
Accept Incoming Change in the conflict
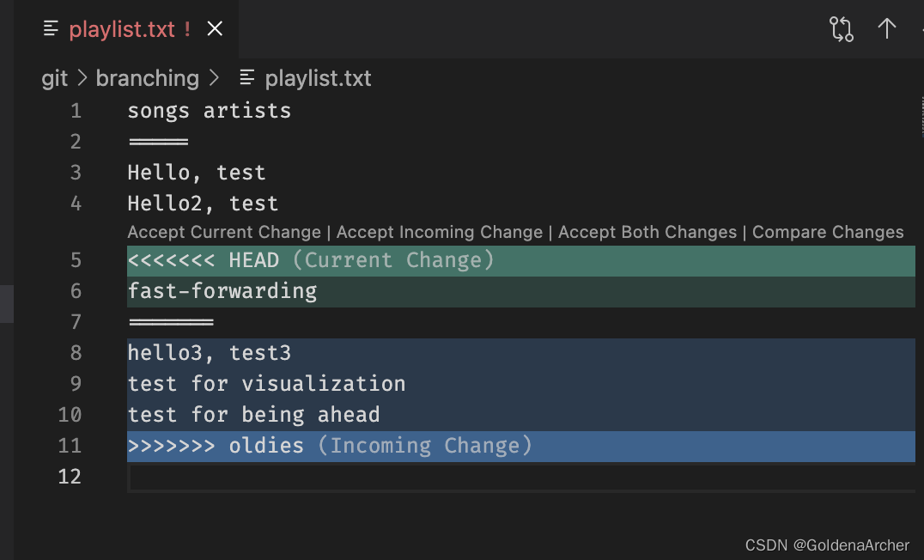[439, 232]
